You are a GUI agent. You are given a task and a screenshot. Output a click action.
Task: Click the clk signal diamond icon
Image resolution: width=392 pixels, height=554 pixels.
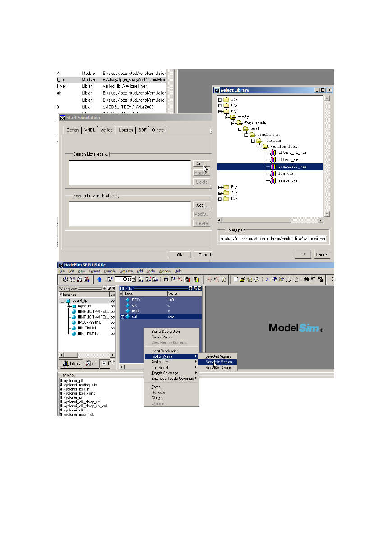[x=127, y=305]
